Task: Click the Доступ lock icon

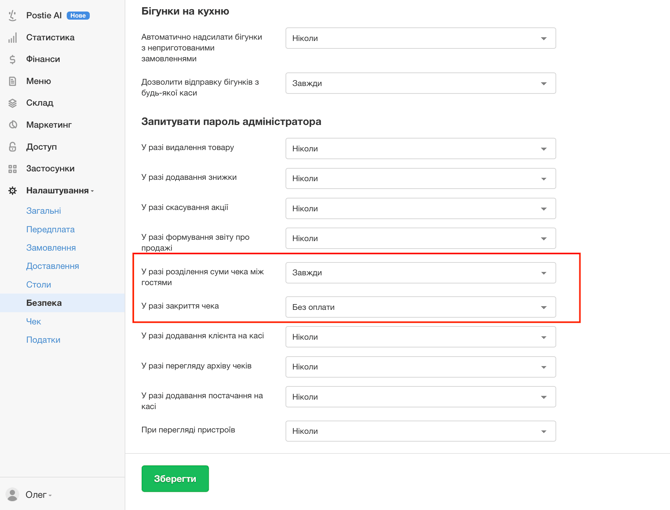Action: point(12,147)
